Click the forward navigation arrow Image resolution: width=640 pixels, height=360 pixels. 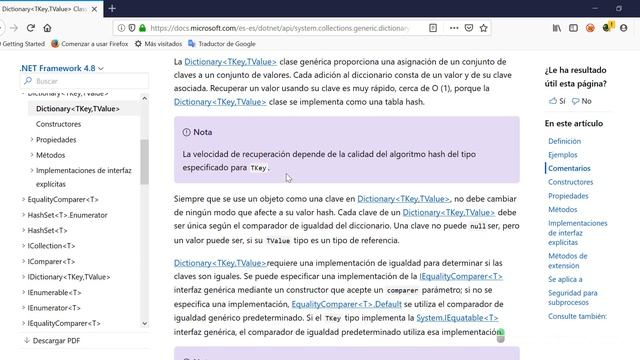coord(14,28)
